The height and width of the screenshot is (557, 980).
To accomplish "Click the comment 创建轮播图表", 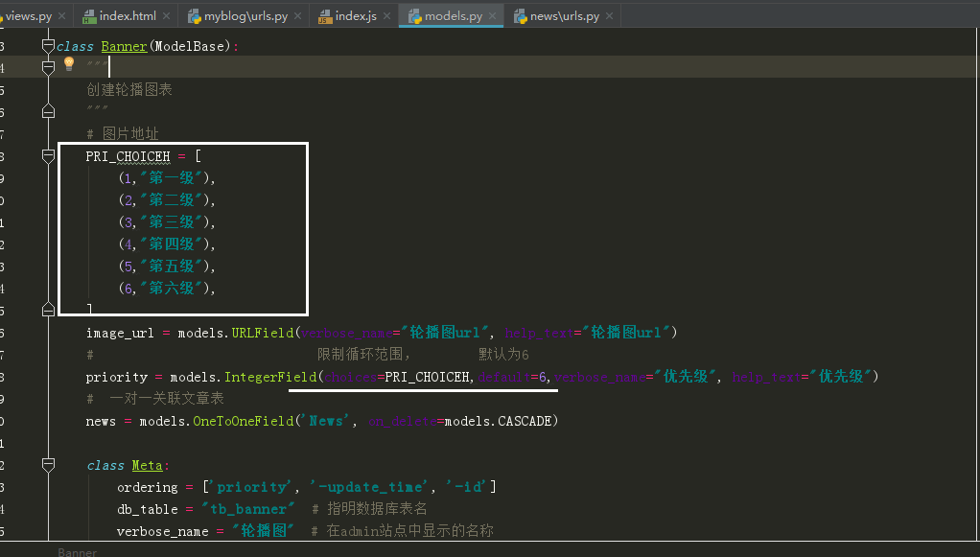I will [x=129, y=90].
